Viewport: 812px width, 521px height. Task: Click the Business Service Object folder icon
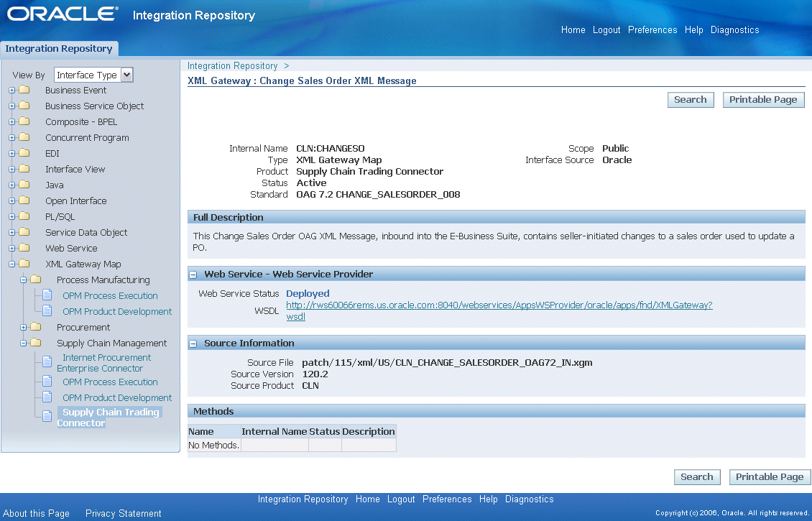coord(24,106)
